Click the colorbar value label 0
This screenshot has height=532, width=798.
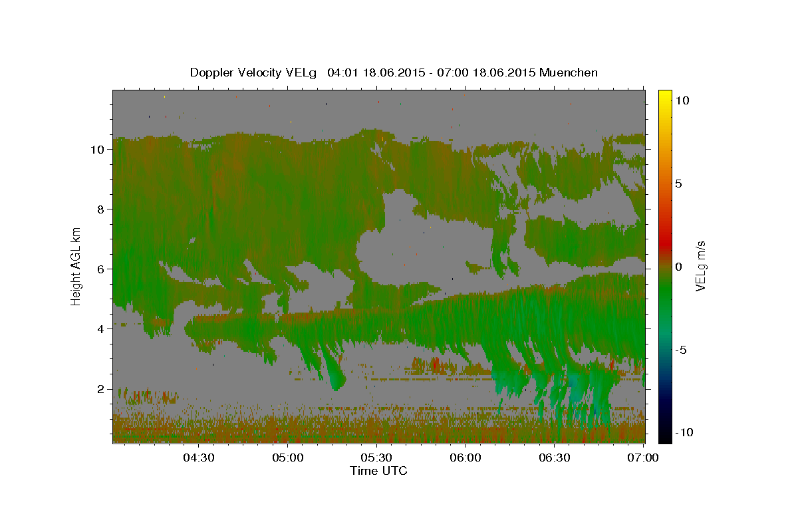coord(678,266)
